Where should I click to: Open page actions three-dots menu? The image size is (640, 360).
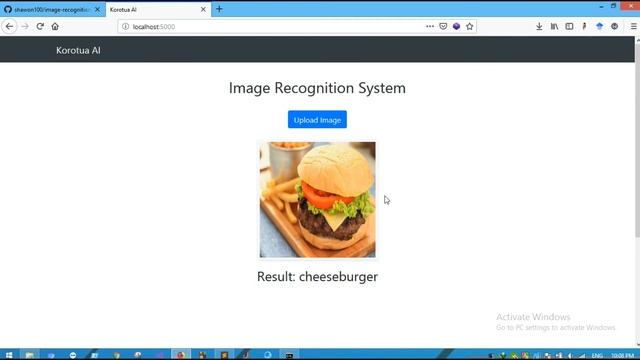click(x=430, y=27)
